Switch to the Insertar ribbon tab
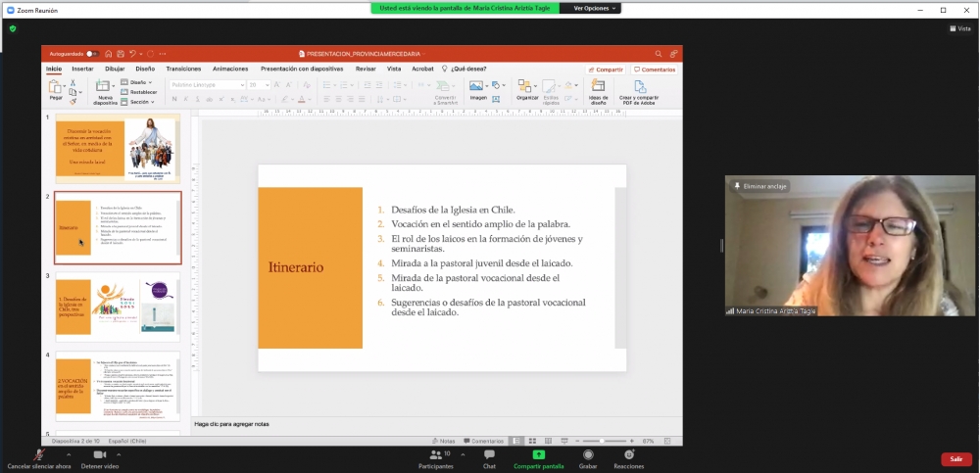 click(82, 70)
